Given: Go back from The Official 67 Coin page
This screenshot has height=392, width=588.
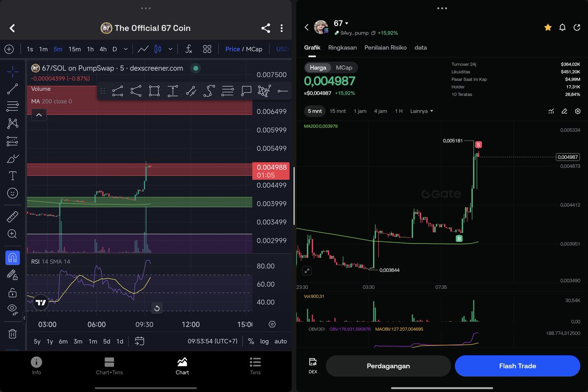Looking at the screenshot, I should click(12, 28).
